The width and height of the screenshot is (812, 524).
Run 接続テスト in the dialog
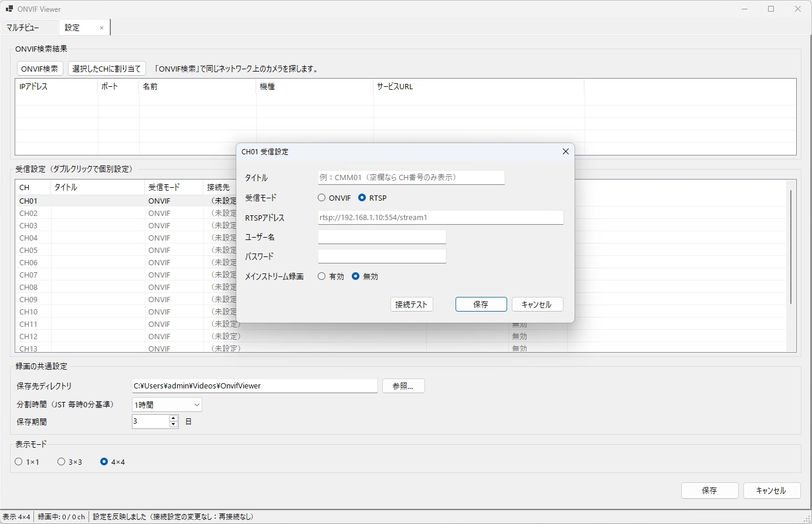pyautogui.click(x=412, y=305)
